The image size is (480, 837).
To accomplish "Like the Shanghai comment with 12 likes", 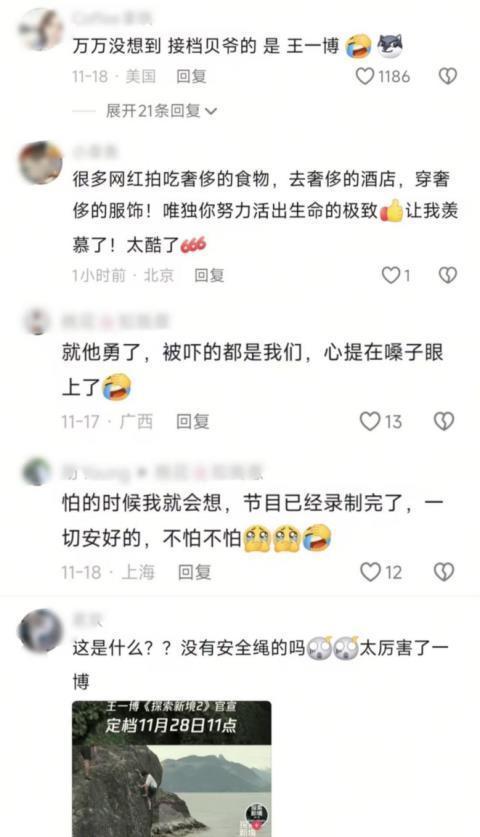I will (x=370, y=572).
